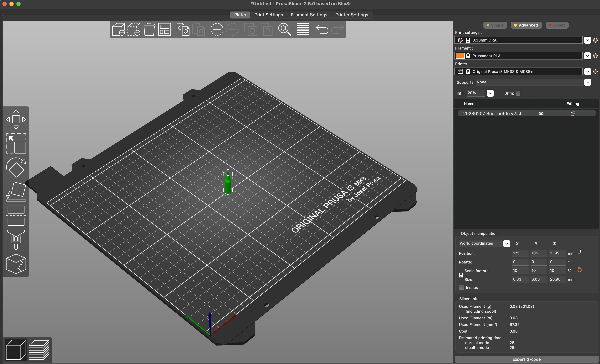Click the Redo arrow icon
This screenshot has height=364, width=600.
(337, 29)
